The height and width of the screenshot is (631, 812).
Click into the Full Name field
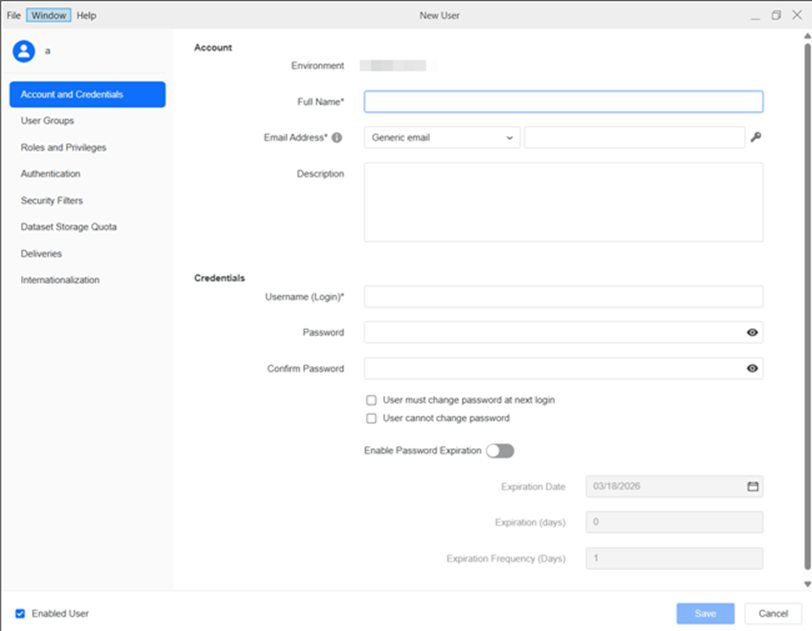click(x=563, y=102)
